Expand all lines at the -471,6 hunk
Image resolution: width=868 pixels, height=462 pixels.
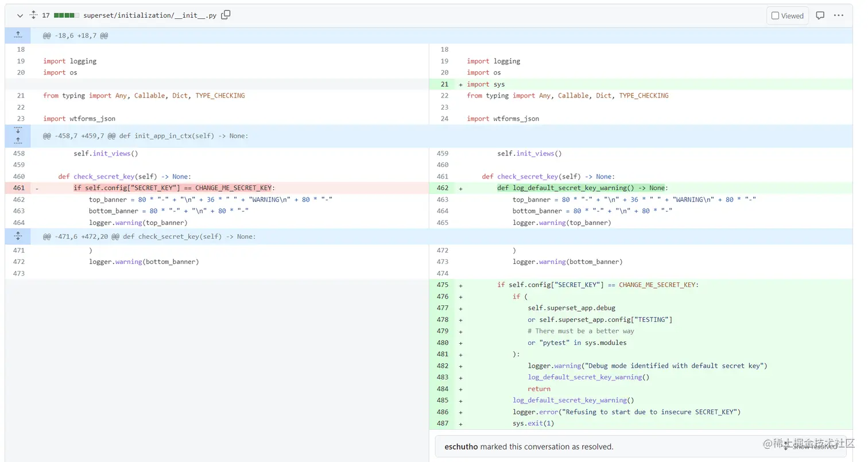point(18,236)
